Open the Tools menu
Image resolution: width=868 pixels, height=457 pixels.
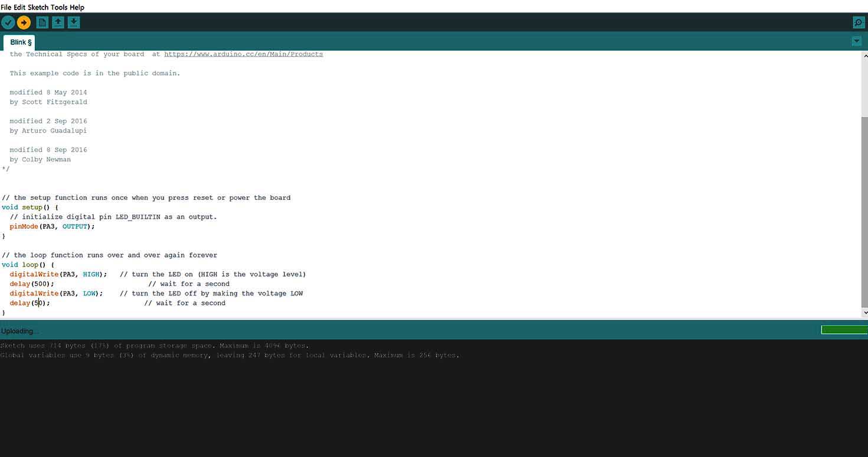tap(59, 7)
